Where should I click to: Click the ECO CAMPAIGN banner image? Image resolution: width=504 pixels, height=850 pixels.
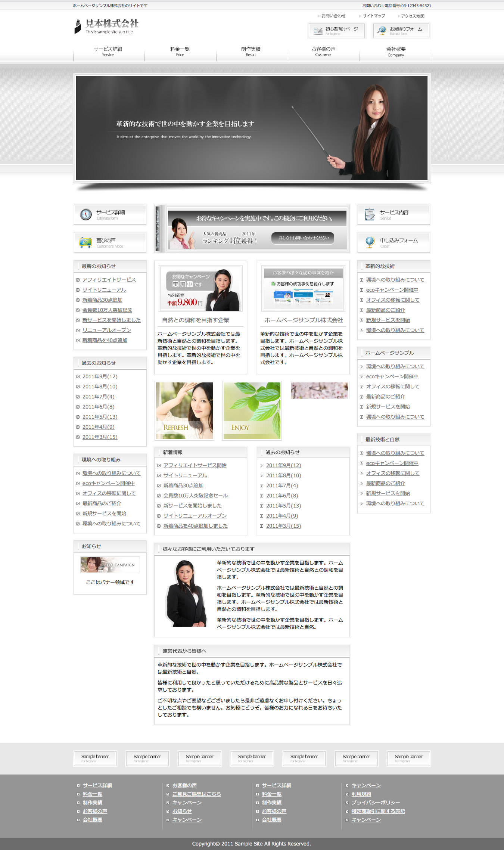[110, 565]
